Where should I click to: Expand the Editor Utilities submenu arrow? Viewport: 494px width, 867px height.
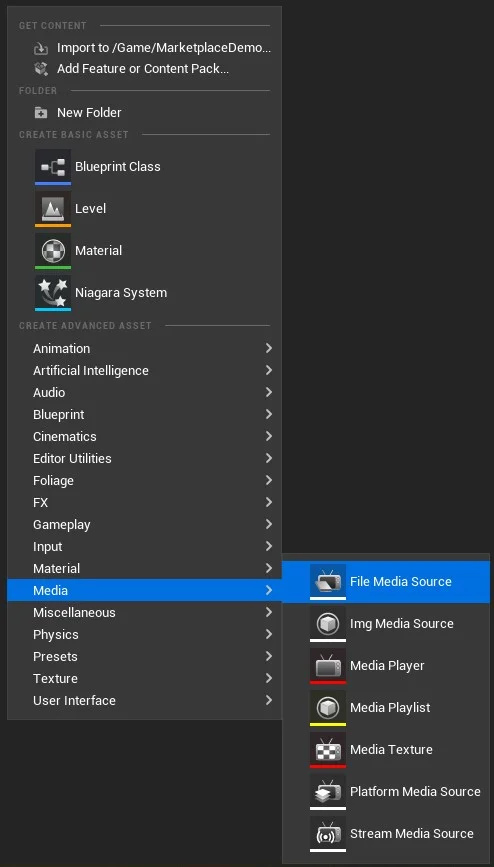click(x=269, y=458)
